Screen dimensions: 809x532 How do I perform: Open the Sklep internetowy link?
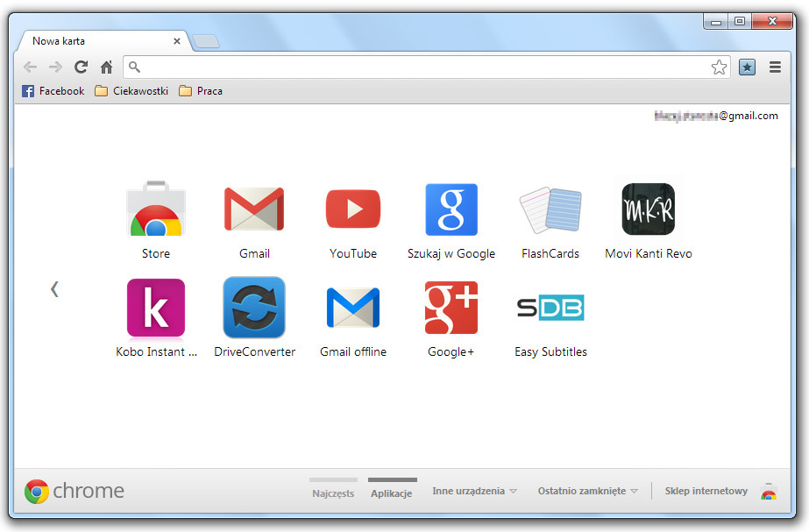pos(706,491)
